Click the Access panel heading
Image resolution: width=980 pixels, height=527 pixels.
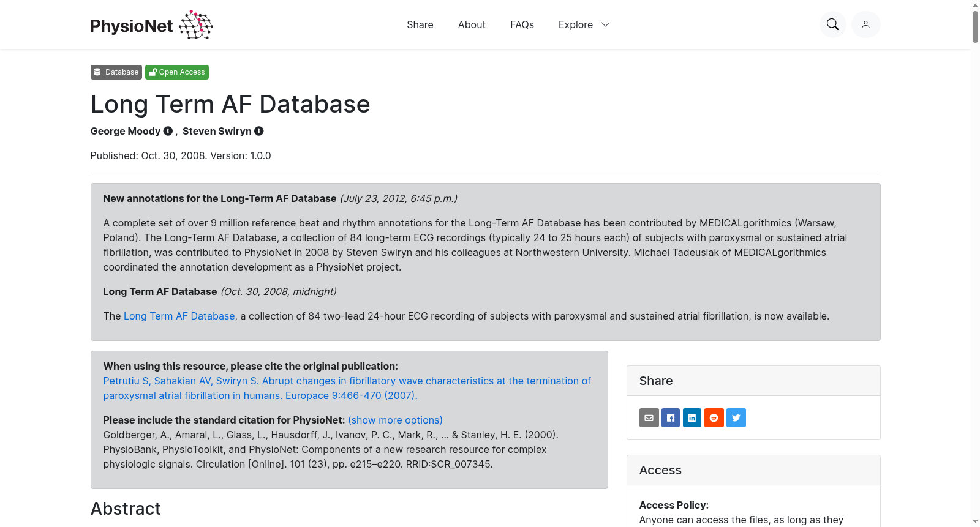660,470
